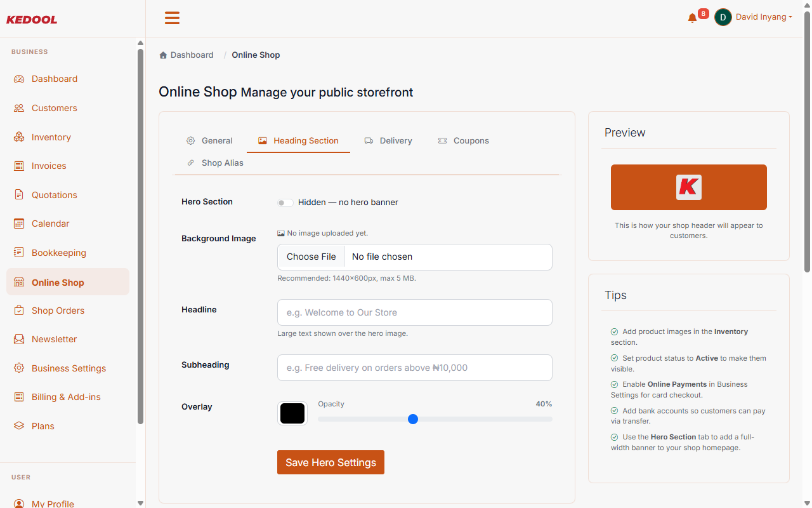This screenshot has width=812, height=508.
Task: Click the Inventory sidebar icon
Action: click(x=19, y=137)
